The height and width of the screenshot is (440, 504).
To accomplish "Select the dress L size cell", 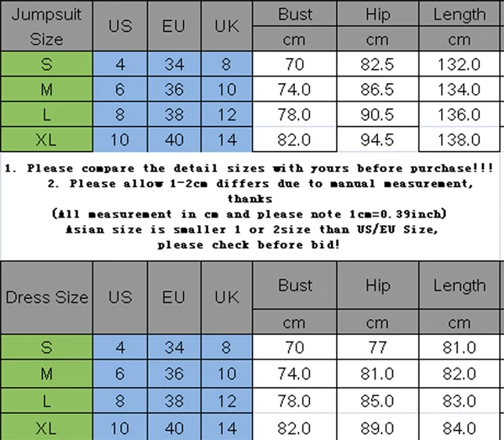I will [46, 401].
